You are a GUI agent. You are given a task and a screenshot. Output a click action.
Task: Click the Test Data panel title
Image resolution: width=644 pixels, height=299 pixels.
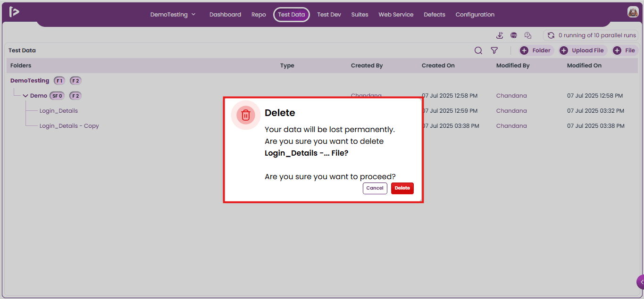(x=22, y=50)
